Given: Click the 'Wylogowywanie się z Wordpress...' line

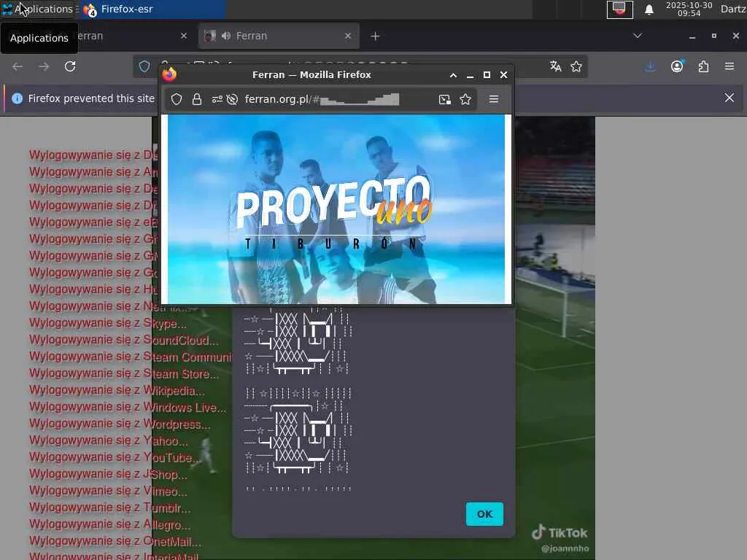Looking at the screenshot, I should [120, 424].
